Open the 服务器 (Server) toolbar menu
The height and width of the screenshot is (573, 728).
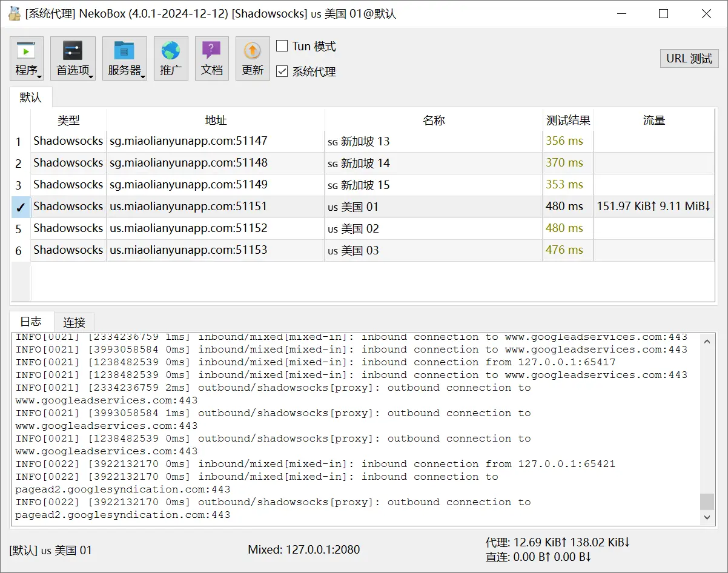click(124, 59)
